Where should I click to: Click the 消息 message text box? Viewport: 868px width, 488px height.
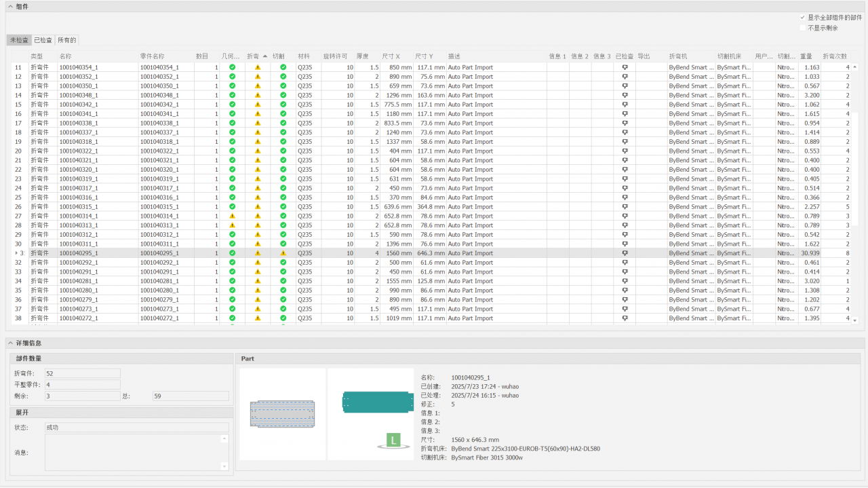tap(133, 452)
